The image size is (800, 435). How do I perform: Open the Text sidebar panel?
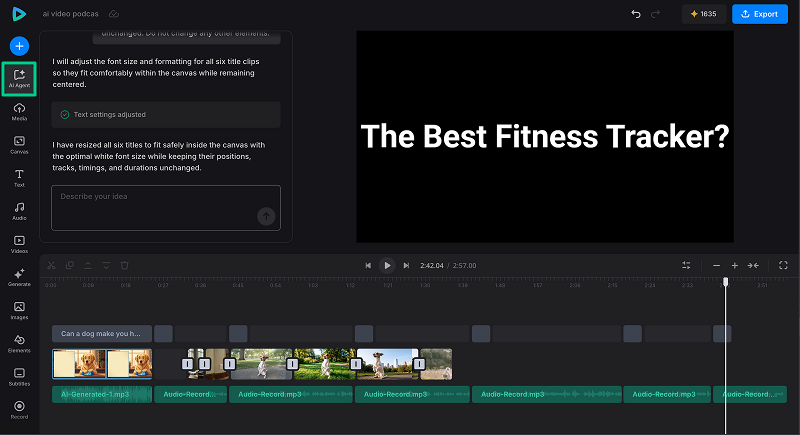click(19, 178)
